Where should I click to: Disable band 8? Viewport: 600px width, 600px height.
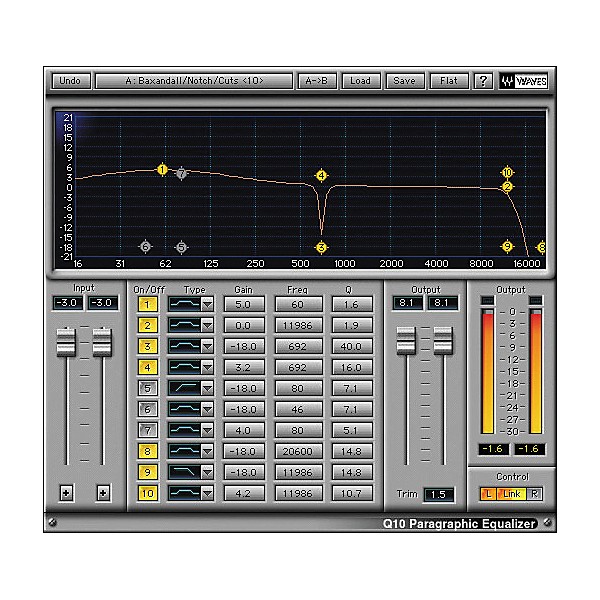click(x=147, y=452)
